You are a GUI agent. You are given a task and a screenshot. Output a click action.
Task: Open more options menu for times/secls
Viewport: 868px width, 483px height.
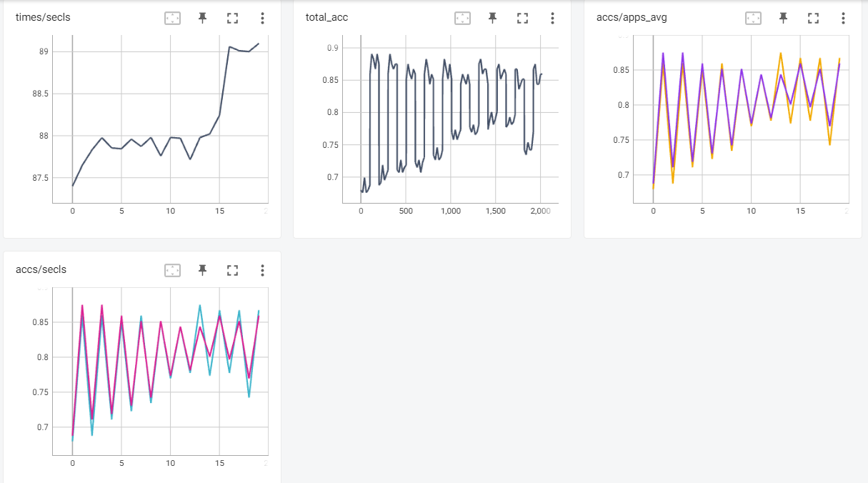click(x=262, y=19)
